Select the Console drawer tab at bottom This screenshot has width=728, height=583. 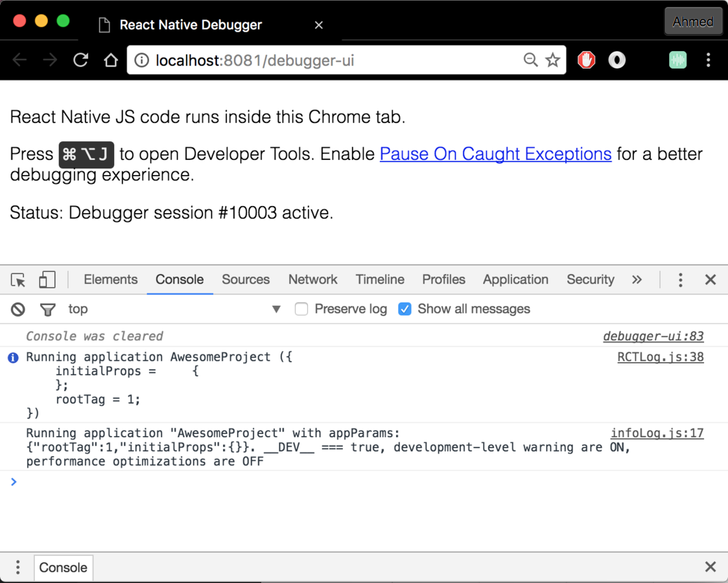pos(63,567)
